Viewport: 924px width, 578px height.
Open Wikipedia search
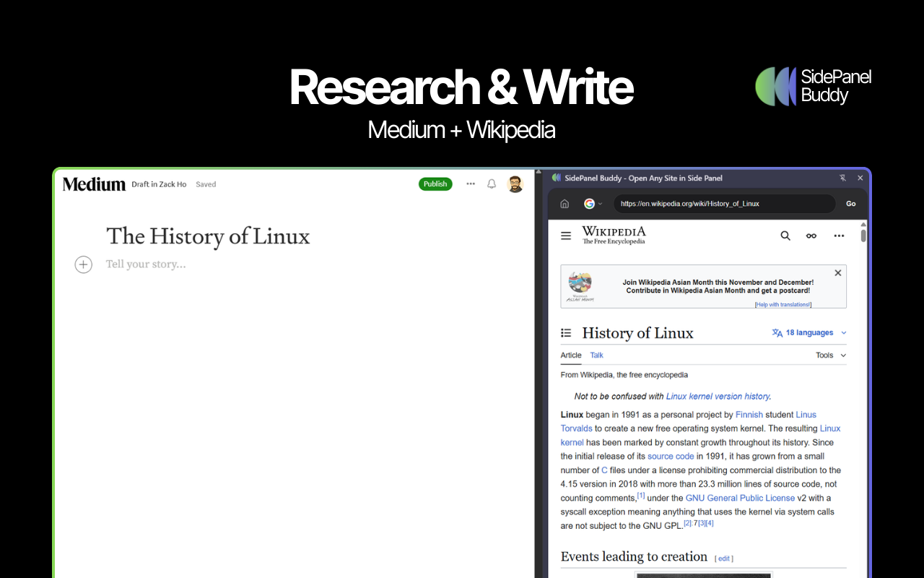(785, 236)
